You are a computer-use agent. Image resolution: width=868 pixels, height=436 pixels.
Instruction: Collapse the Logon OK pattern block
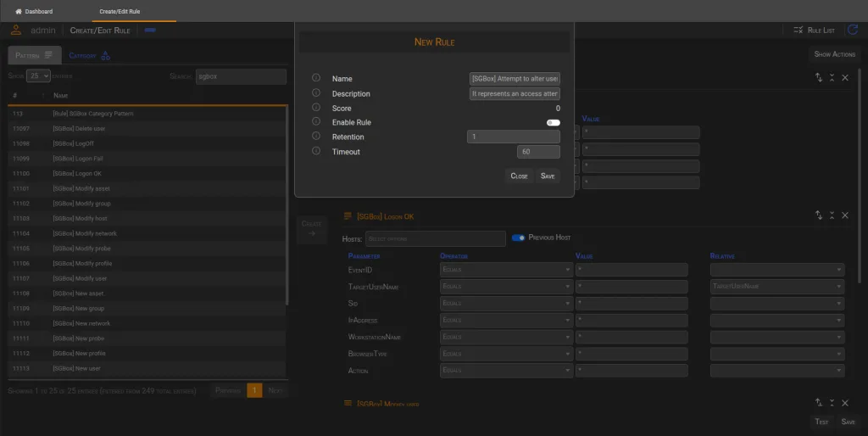point(832,215)
